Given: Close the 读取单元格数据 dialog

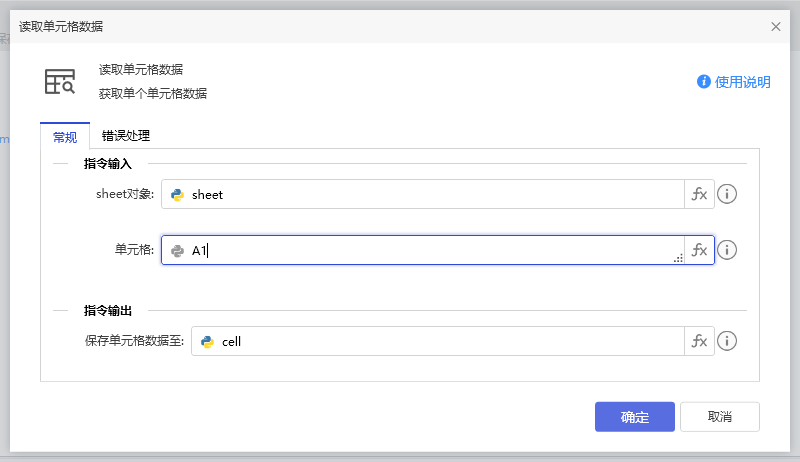Looking at the screenshot, I should [x=776, y=27].
